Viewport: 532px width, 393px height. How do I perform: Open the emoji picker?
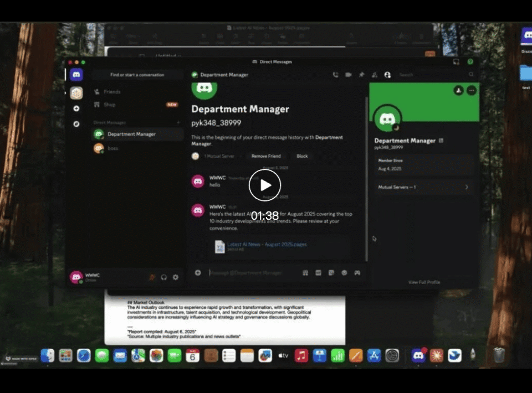point(344,273)
